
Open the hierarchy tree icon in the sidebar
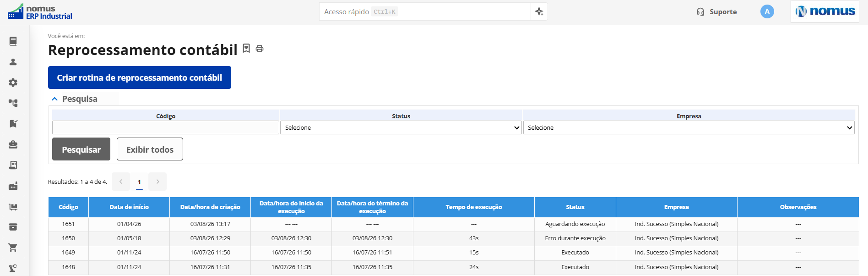click(13, 103)
